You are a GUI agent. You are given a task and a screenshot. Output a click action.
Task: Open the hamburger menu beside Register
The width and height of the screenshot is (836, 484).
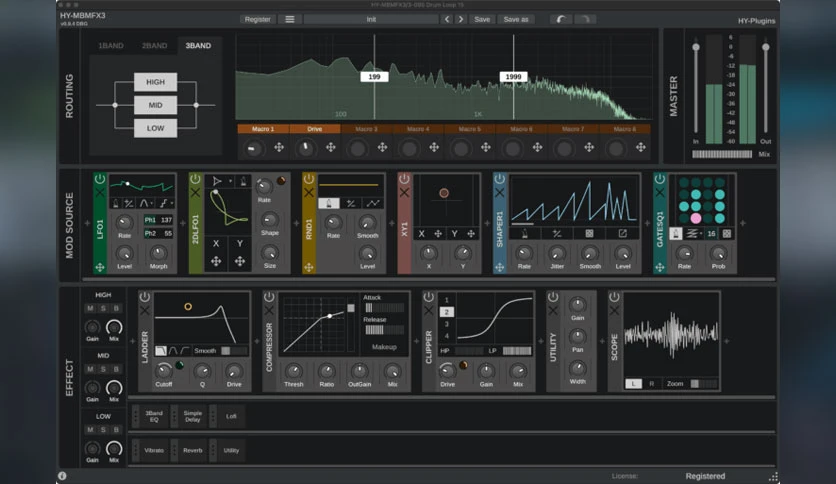290,19
